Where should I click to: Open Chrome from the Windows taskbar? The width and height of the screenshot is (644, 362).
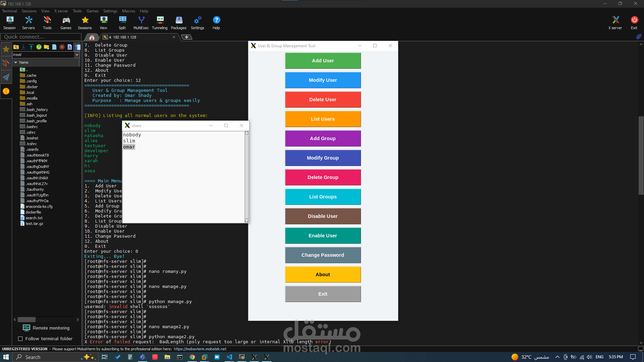coord(192,357)
